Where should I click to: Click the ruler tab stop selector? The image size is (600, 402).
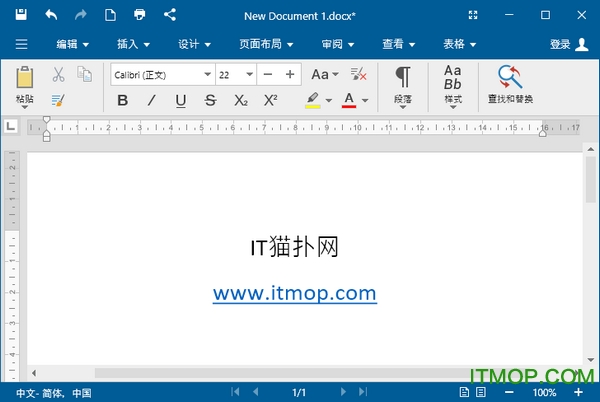[x=11, y=126]
